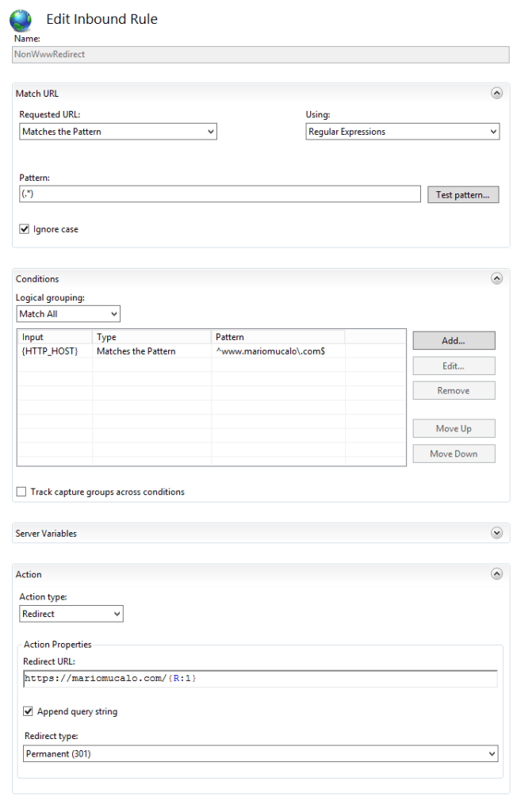Click Add to create a new condition
This screenshot has height=812, width=517.
pos(453,340)
